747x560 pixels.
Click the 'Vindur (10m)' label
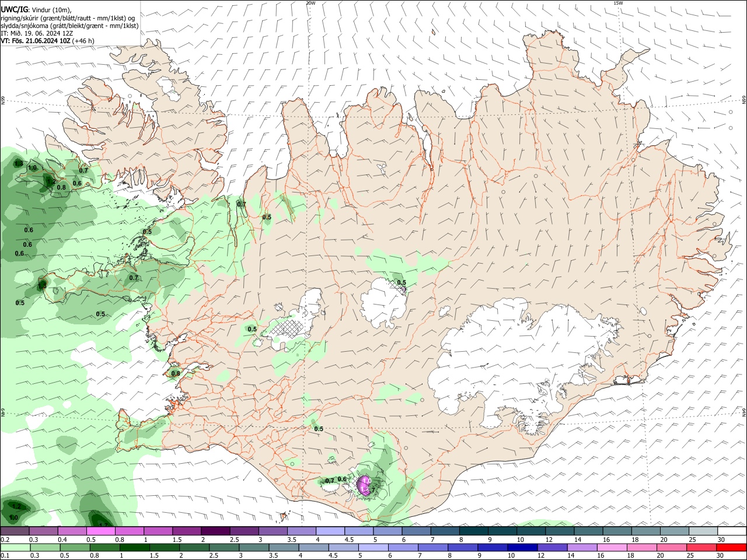point(51,10)
